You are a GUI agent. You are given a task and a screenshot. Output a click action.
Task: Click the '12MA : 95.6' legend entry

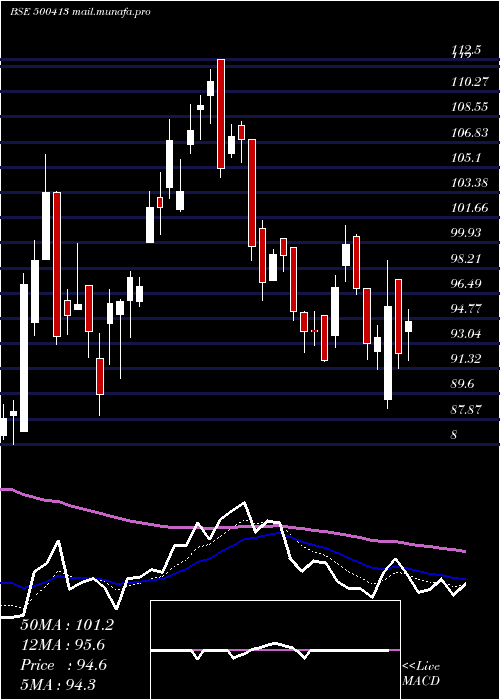63,645
